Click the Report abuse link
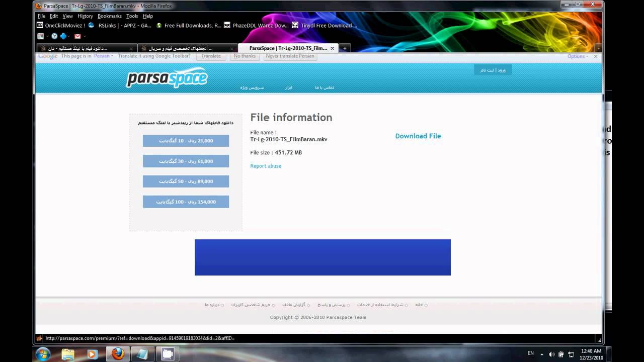 (266, 166)
